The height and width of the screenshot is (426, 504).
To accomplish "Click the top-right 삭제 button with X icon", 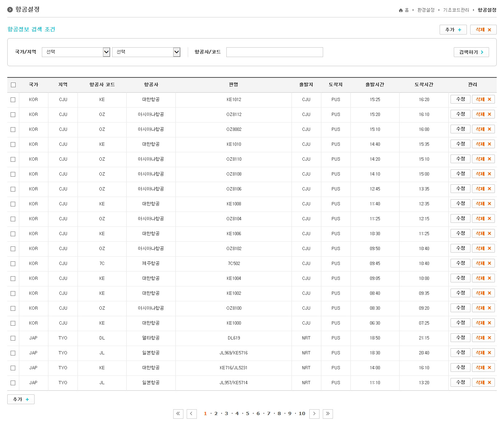I will pyautogui.click(x=483, y=30).
